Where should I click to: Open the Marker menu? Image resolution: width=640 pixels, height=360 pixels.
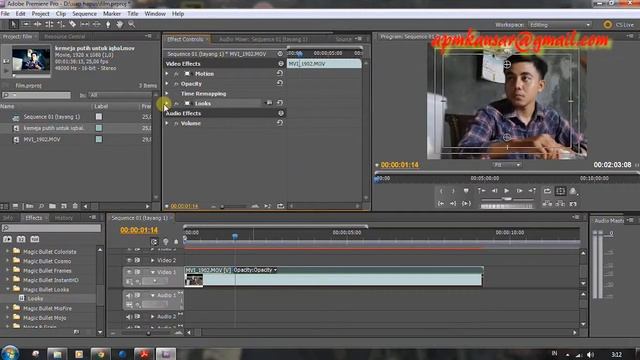point(112,13)
